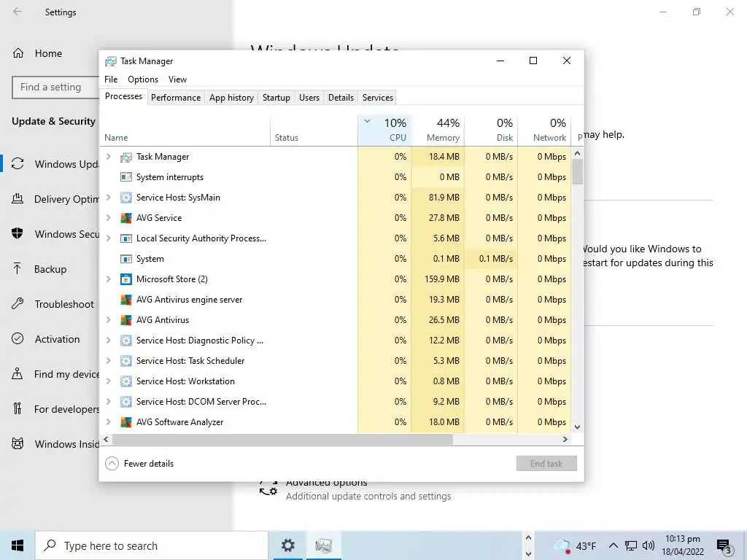Open the weather widget showing 43°F

coord(575,545)
